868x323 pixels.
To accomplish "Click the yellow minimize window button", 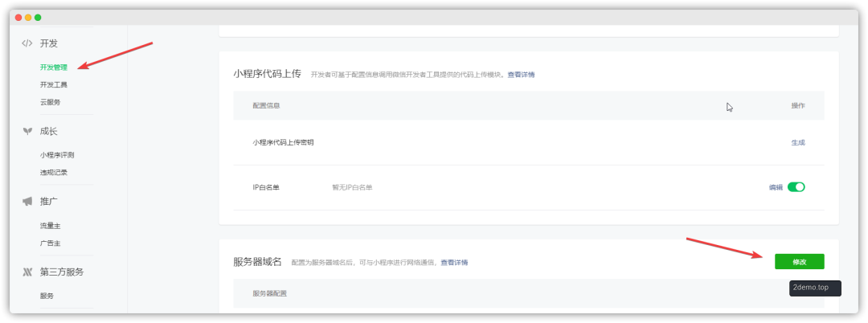I will [x=28, y=18].
